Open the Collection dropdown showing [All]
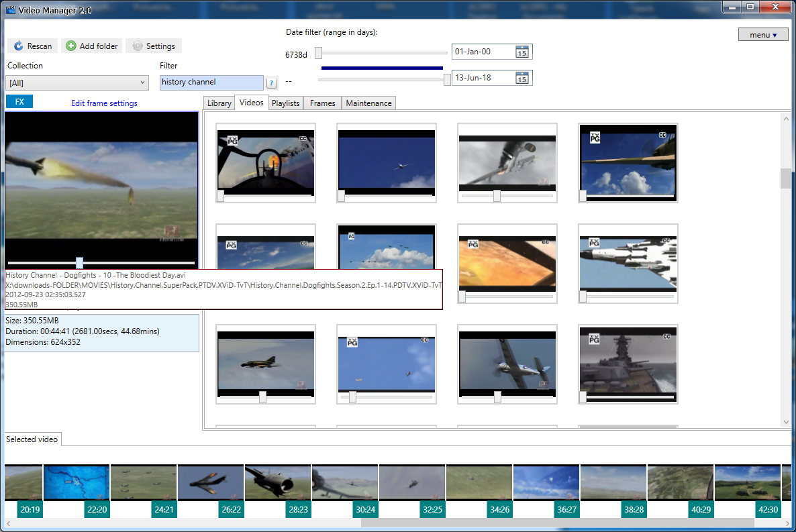796x532 pixels. [x=77, y=82]
